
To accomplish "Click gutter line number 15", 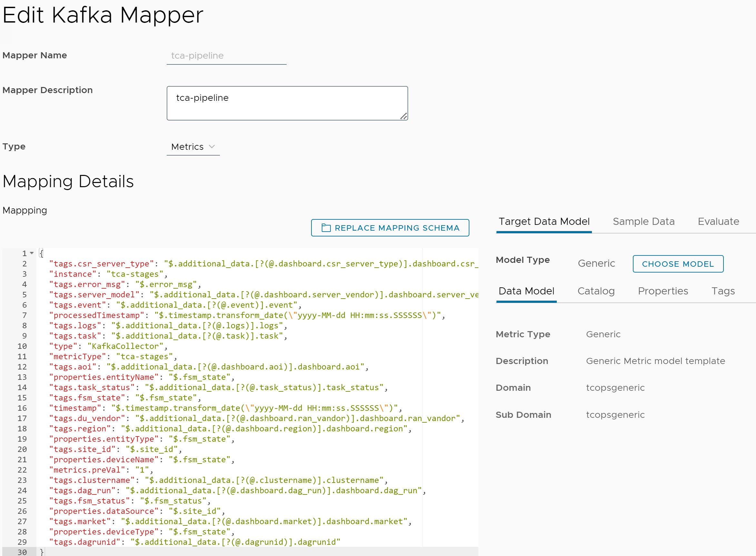I will (x=22, y=398).
